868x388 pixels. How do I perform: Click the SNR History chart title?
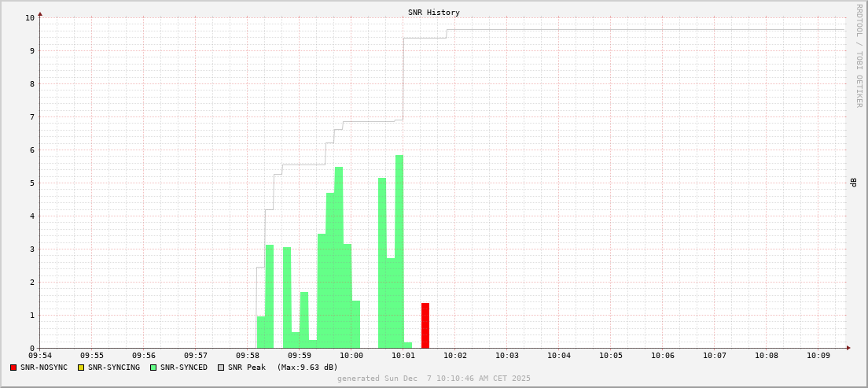[433, 13]
